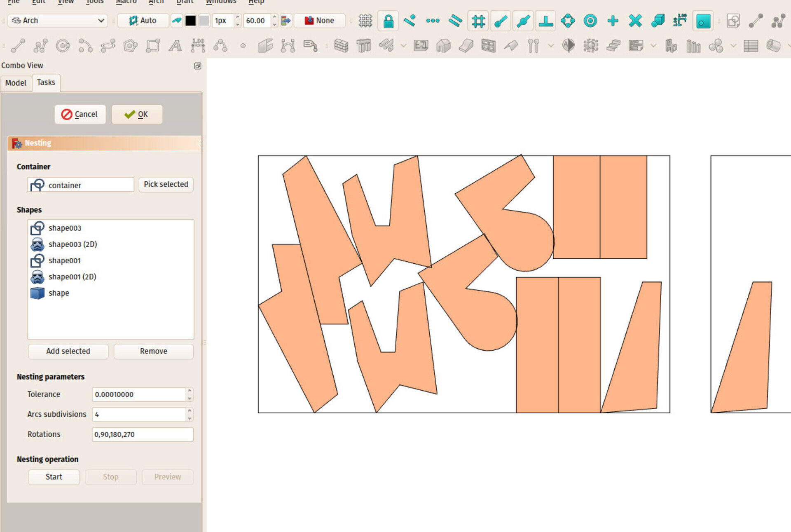Viewport: 791px width, 532px height.
Task: Toggle snap to midpoint
Action: click(523, 21)
